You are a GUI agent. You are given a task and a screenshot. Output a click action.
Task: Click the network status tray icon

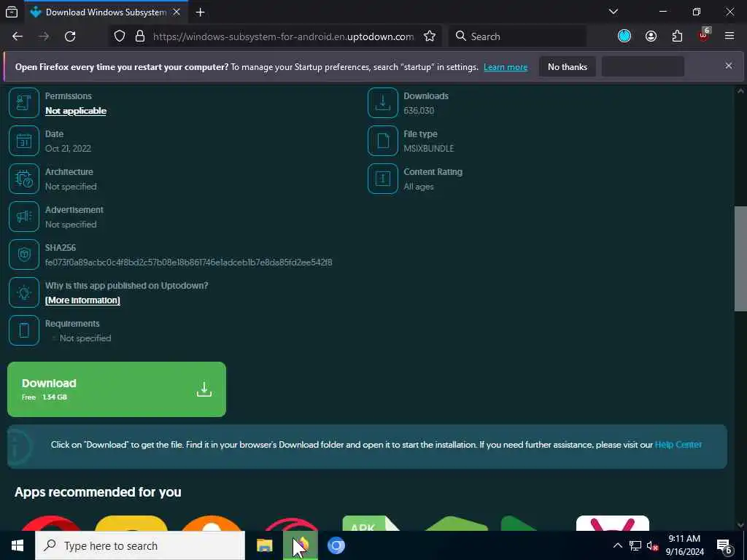click(635, 545)
